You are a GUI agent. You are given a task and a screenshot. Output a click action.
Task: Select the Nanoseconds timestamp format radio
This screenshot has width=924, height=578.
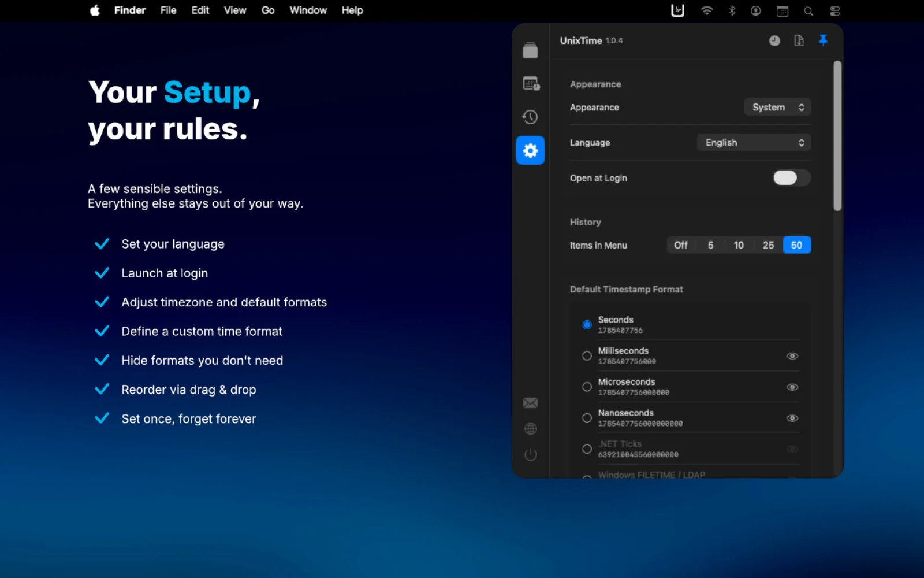tap(587, 418)
